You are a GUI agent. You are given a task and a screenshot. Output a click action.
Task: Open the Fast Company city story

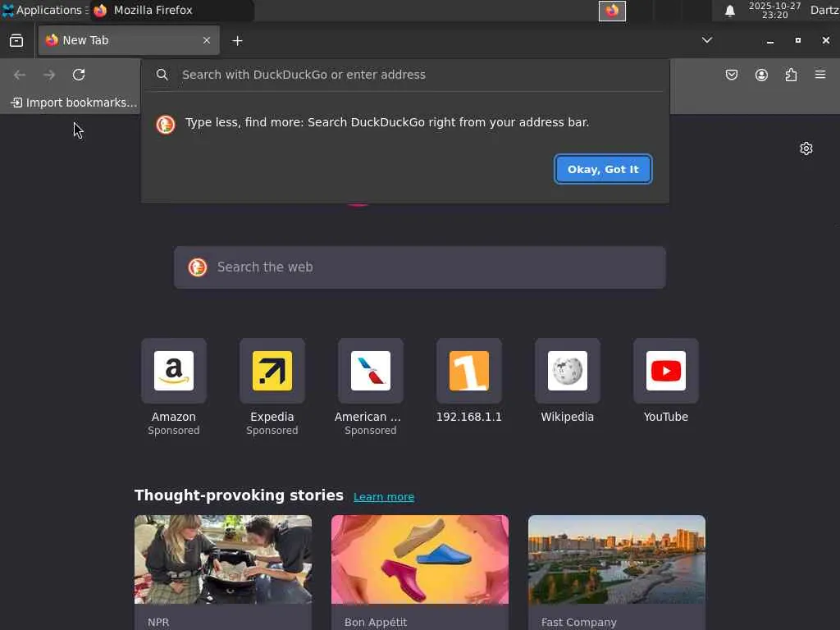617,559
